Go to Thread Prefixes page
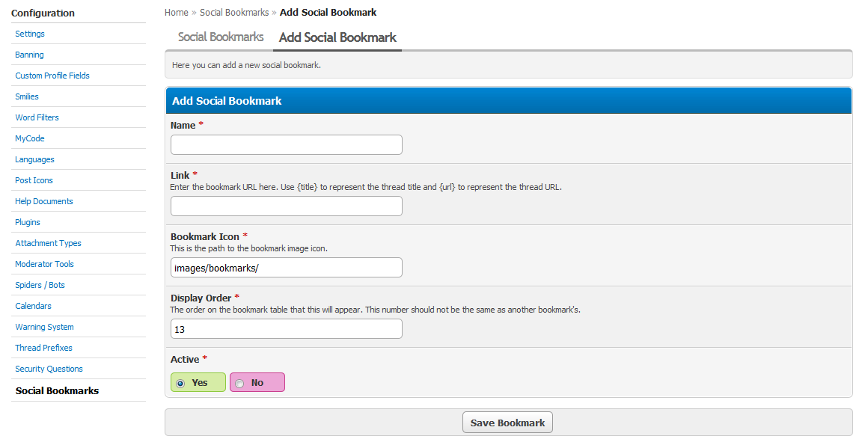The width and height of the screenshot is (868, 445). pyautogui.click(x=43, y=348)
